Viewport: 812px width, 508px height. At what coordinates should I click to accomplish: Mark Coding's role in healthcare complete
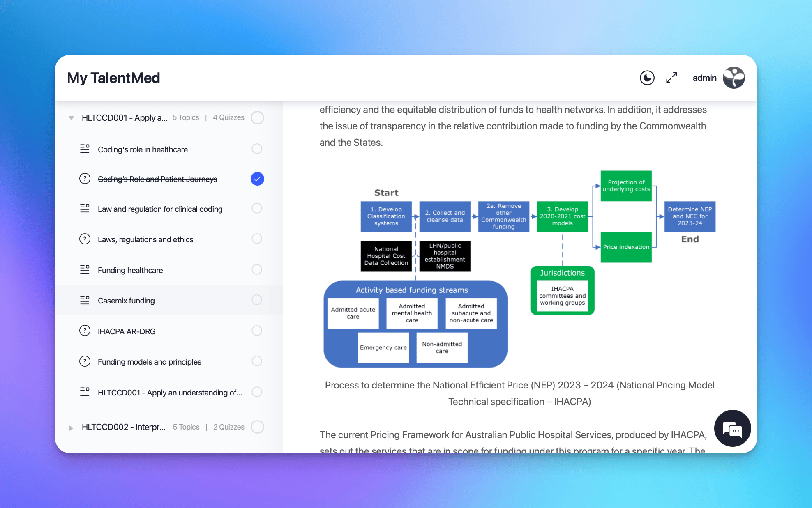pos(257,149)
